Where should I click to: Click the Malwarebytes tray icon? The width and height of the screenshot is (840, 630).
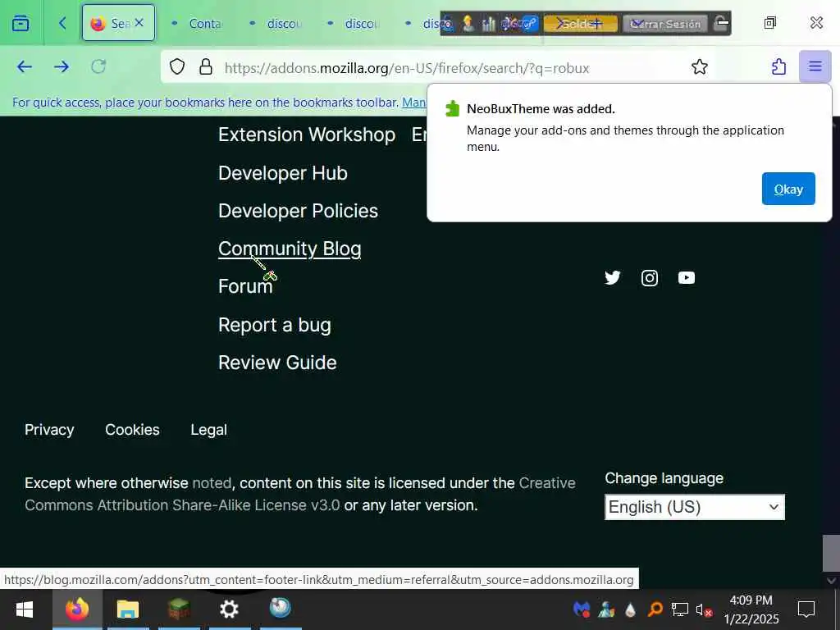[582, 609]
